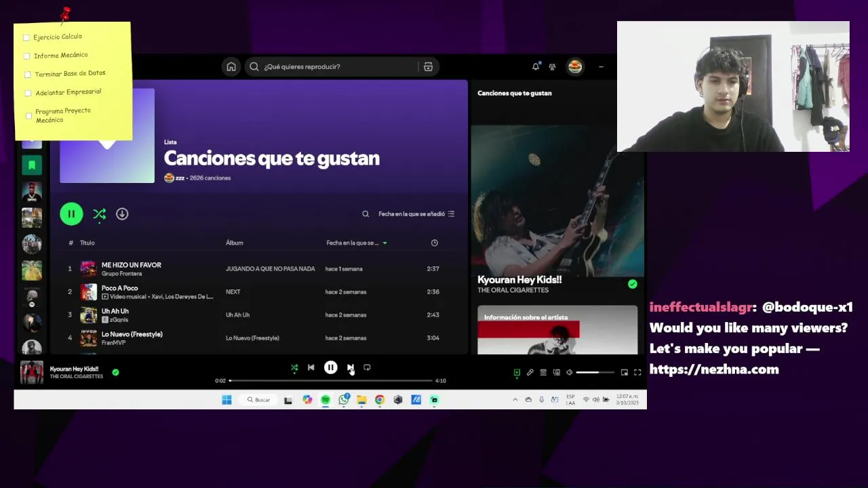Toggle repeat in the bottom player bar
Viewport: 868px width, 488px height.
pyautogui.click(x=367, y=367)
